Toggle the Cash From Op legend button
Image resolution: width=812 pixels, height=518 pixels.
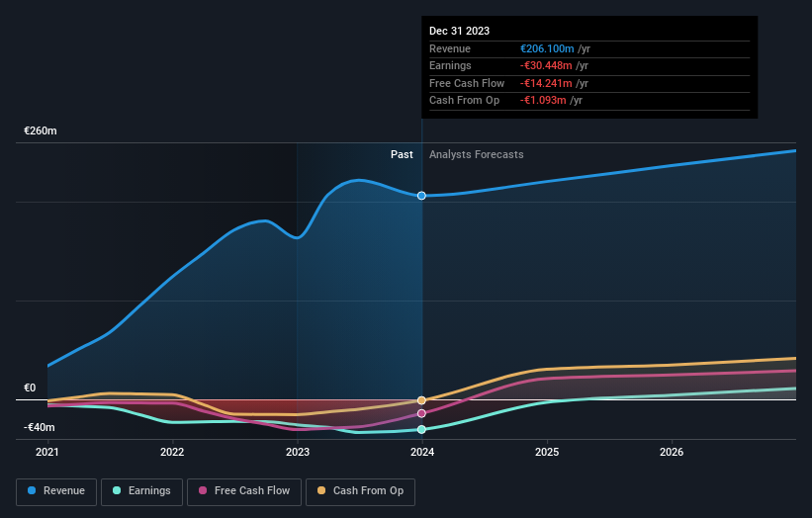[360, 491]
